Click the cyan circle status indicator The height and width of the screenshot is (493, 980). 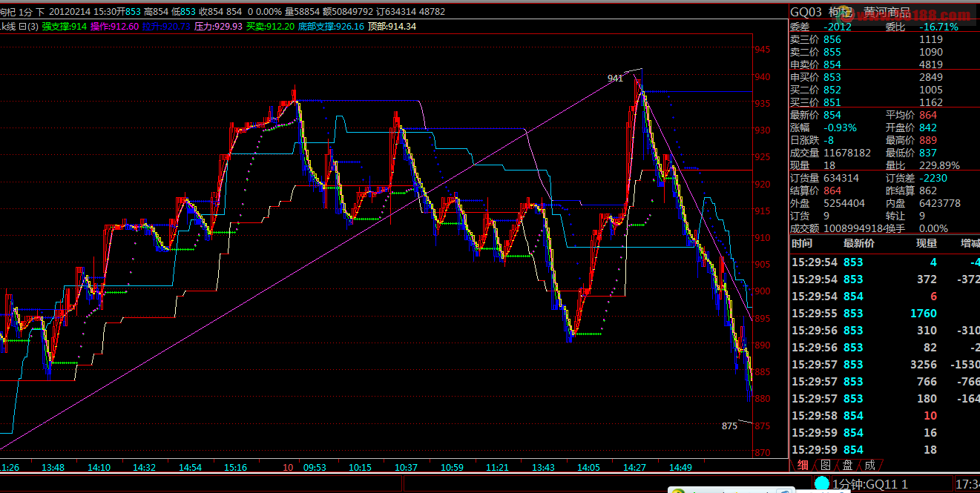pos(822,483)
